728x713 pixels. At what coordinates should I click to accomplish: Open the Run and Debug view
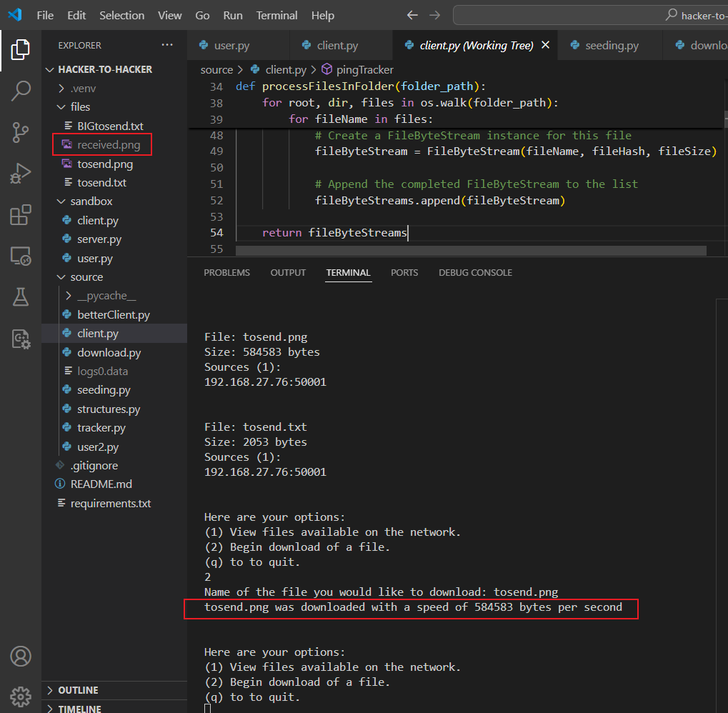[21, 174]
